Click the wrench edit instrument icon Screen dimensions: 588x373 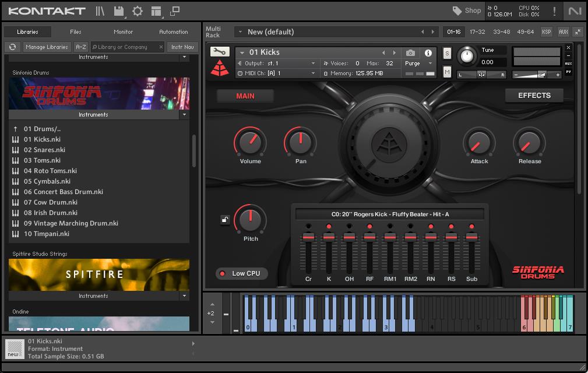coord(220,52)
